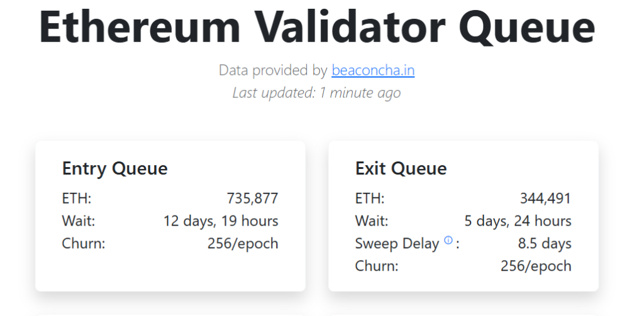Click the Wait label in Exit Queue
Viewport: 644px width, 316px height.
(371, 221)
